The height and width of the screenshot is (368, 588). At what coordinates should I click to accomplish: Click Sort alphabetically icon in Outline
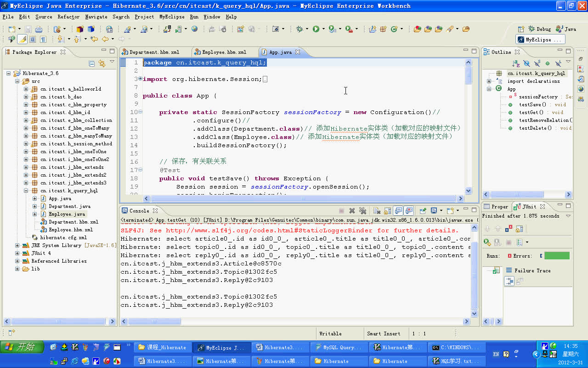516,63
